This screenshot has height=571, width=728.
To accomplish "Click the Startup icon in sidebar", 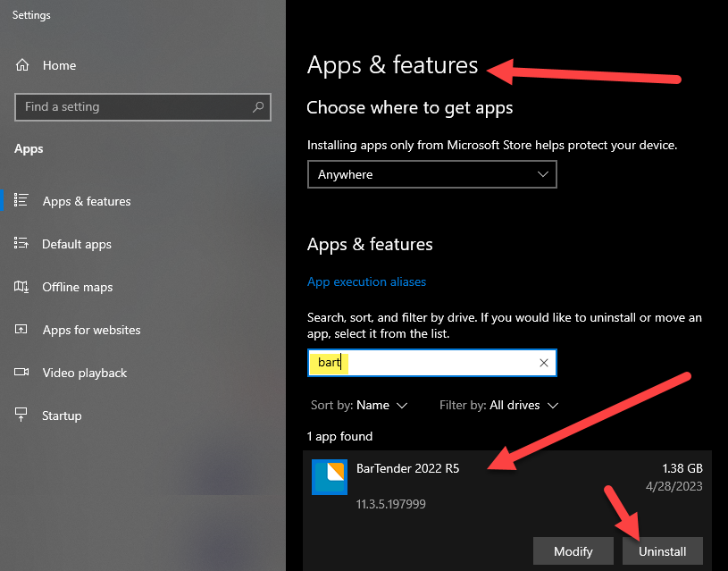I will [x=22, y=416].
